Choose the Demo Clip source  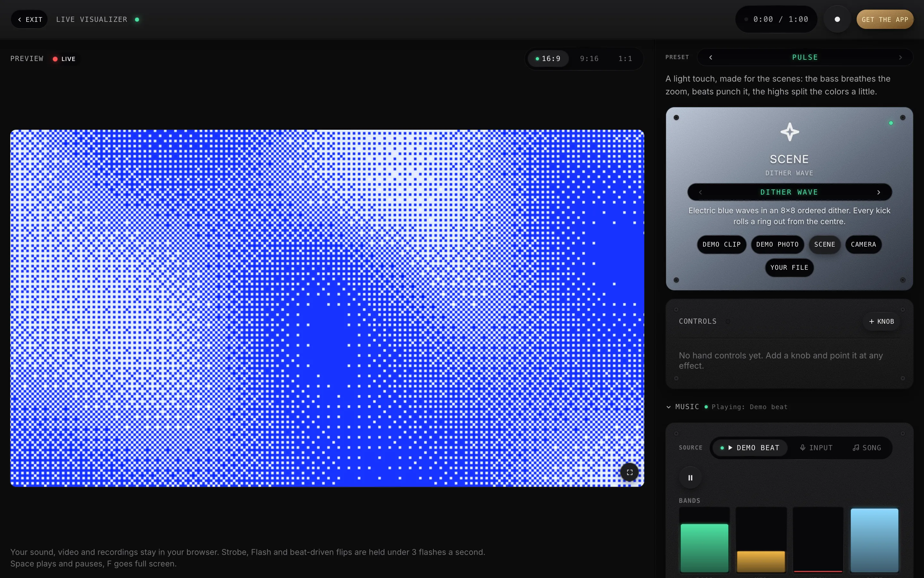click(721, 245)
